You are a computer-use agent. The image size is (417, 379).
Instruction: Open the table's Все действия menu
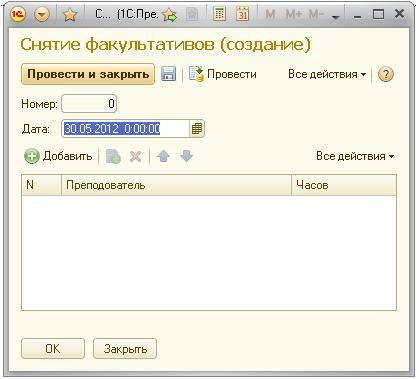(355, 156)
